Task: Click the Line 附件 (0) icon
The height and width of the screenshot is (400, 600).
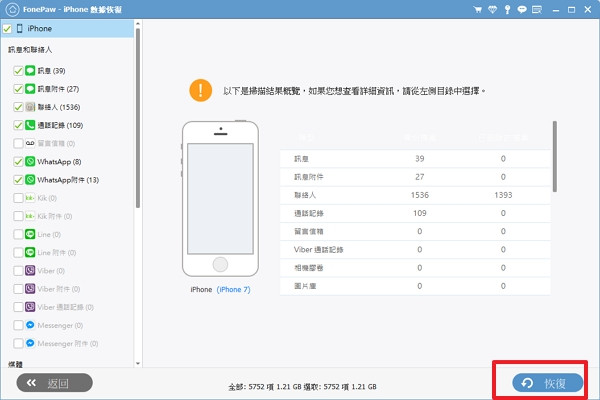Action: 30,252
